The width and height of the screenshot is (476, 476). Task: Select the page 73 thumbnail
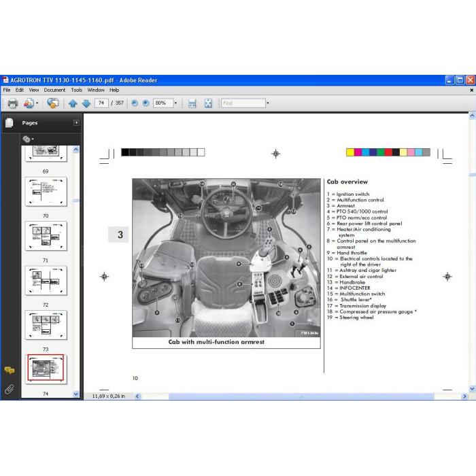pos(46,325)
